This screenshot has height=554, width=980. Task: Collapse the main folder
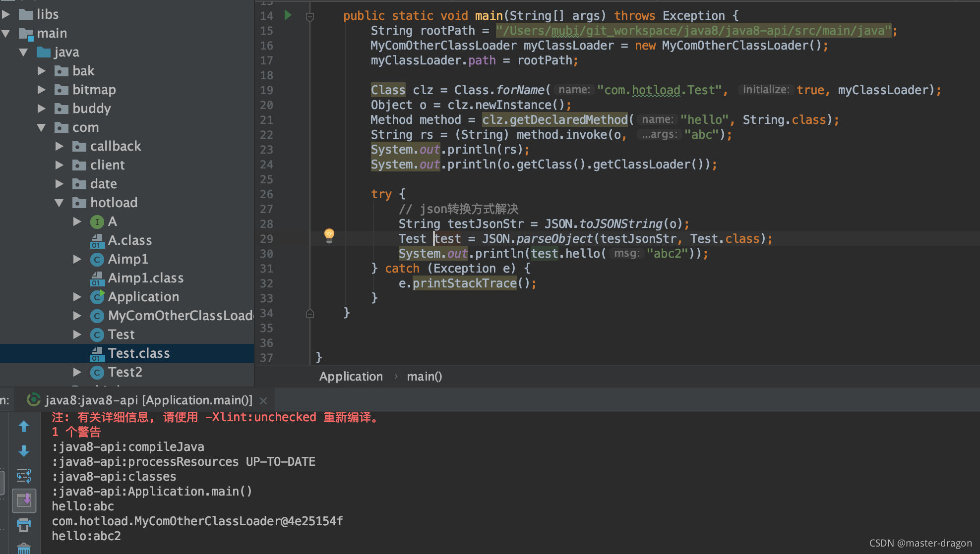[6, 33]
